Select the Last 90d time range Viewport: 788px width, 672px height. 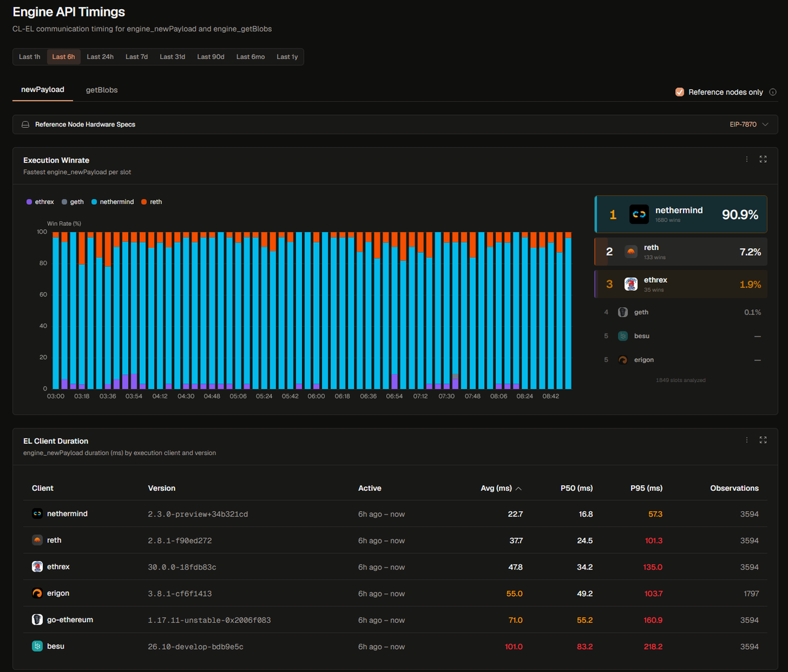(211, 57)
